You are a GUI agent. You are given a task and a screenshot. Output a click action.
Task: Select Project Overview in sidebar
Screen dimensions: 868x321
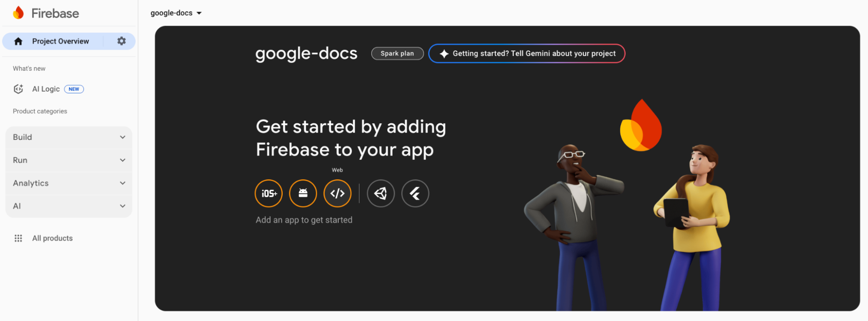(x=60, y=41)
